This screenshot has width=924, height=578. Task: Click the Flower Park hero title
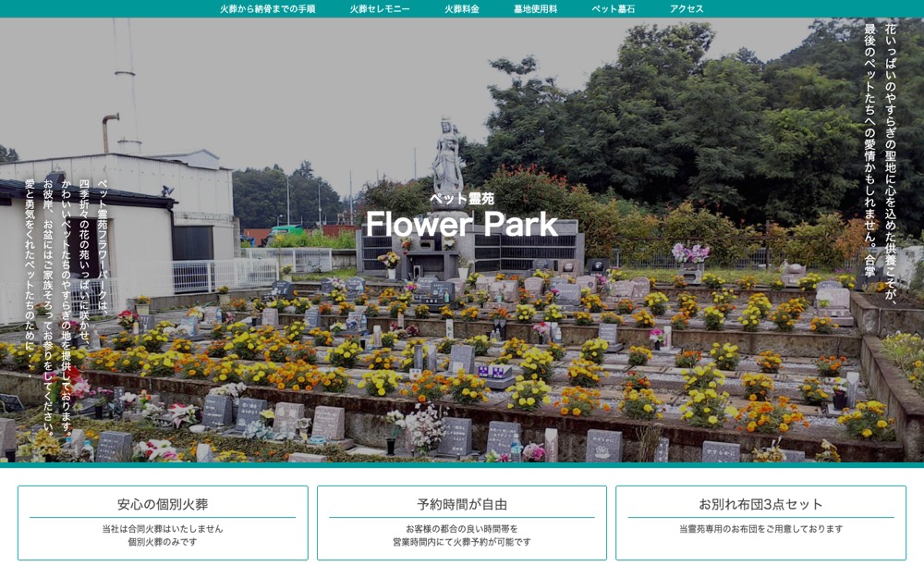(x=461, y=224)
